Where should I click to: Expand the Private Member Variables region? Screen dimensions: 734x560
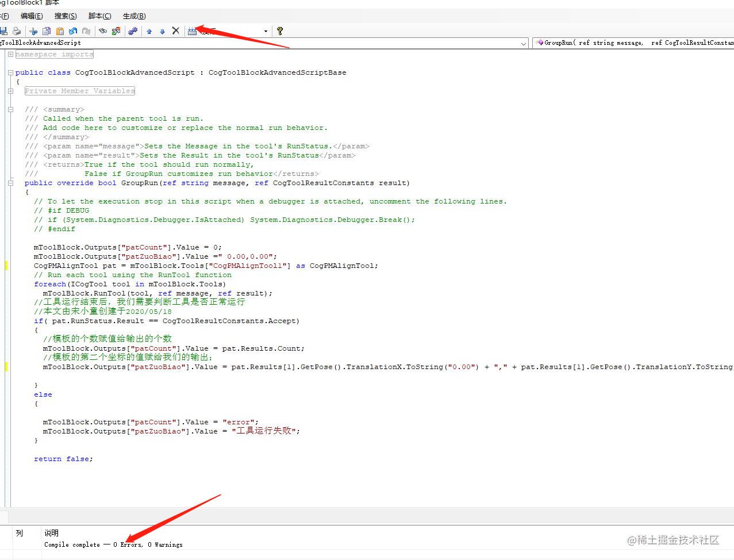tap(10, 91)
